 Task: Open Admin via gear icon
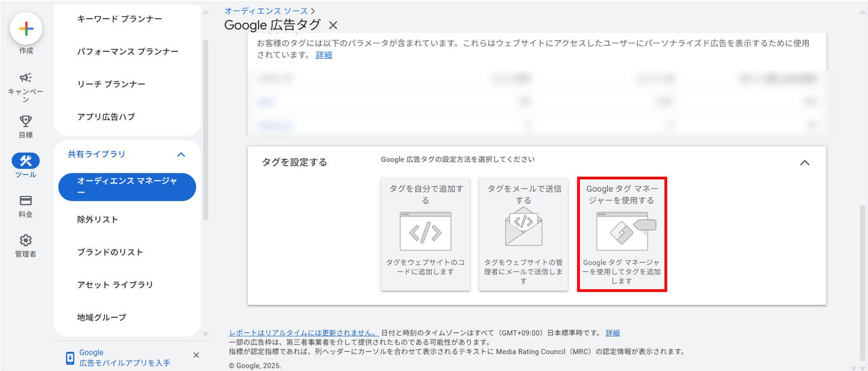[x=26, y=240]
